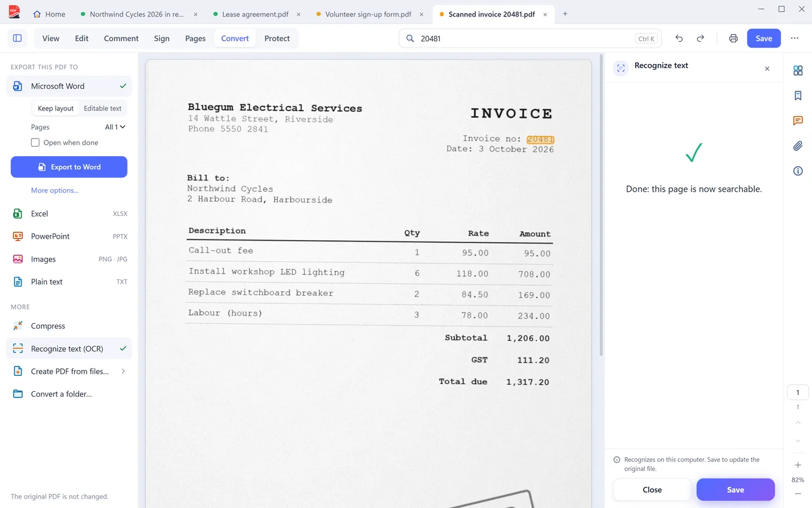Open the Convert menu tab

tap(235, 38)
